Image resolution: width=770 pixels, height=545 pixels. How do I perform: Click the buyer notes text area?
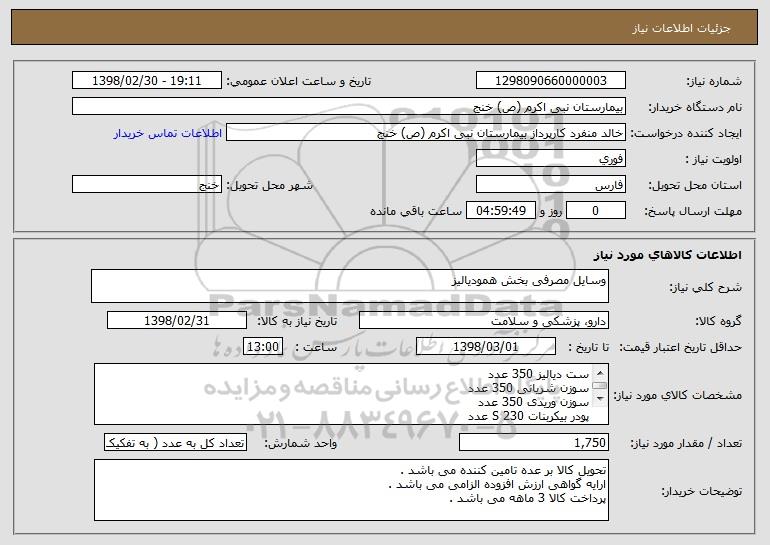point(351,490)
